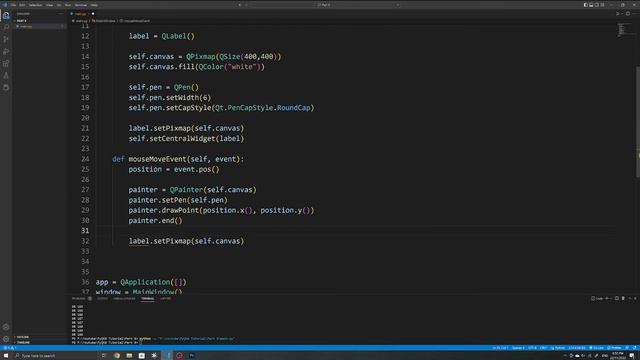Viewport: 640px width, 360px height.
Task: Click the errors and warnings status item
Action: [x=9, y=348]
